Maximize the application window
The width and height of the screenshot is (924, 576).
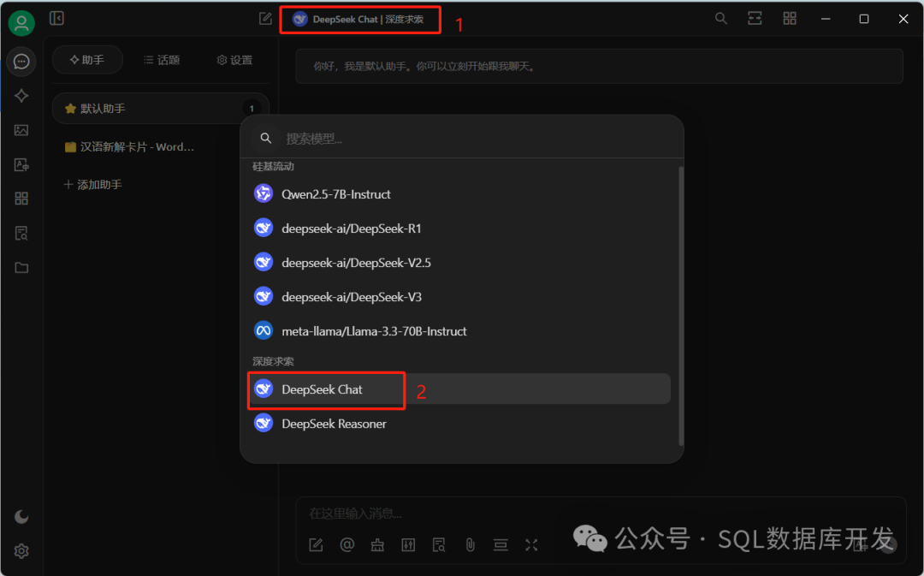864,19
